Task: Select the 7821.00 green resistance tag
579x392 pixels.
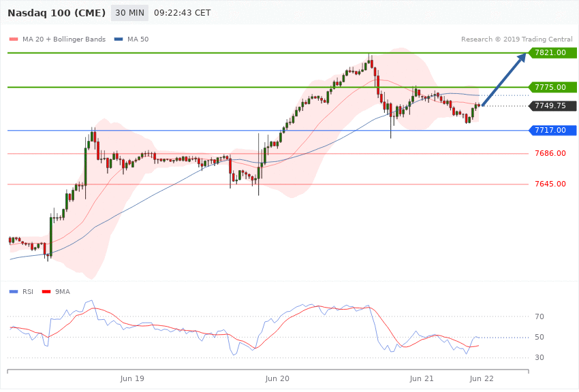Action: point(553,52)
